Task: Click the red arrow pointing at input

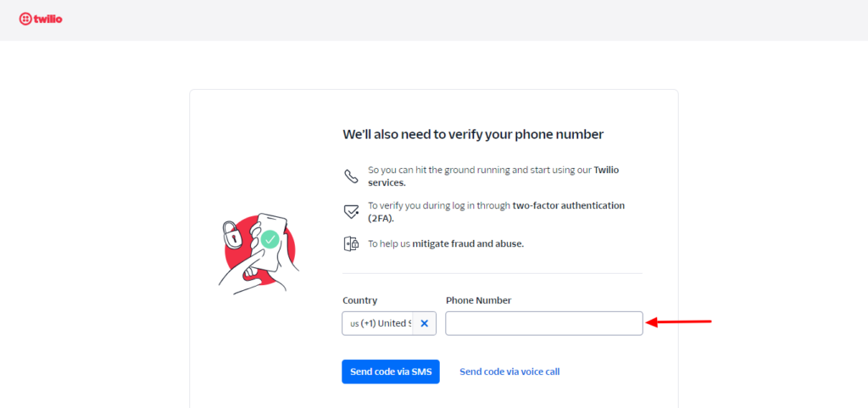Action: (x=678, y=321)
